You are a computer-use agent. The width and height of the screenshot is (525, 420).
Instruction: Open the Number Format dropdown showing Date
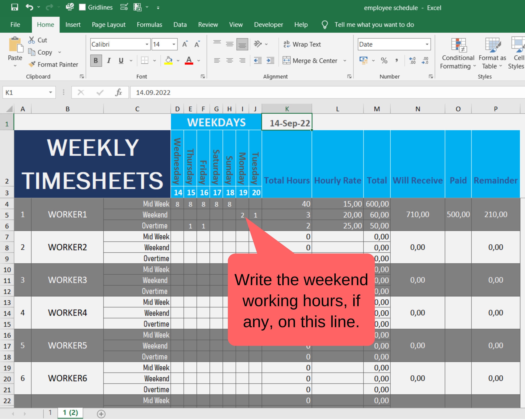point(428,44)
